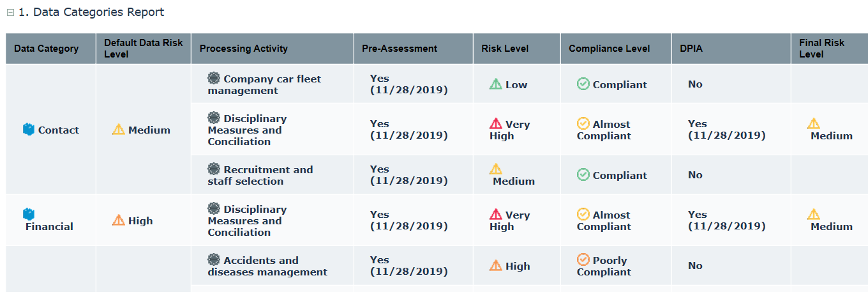
Task: Click the Company car fleet management gear icon
Action: (214, 78)
